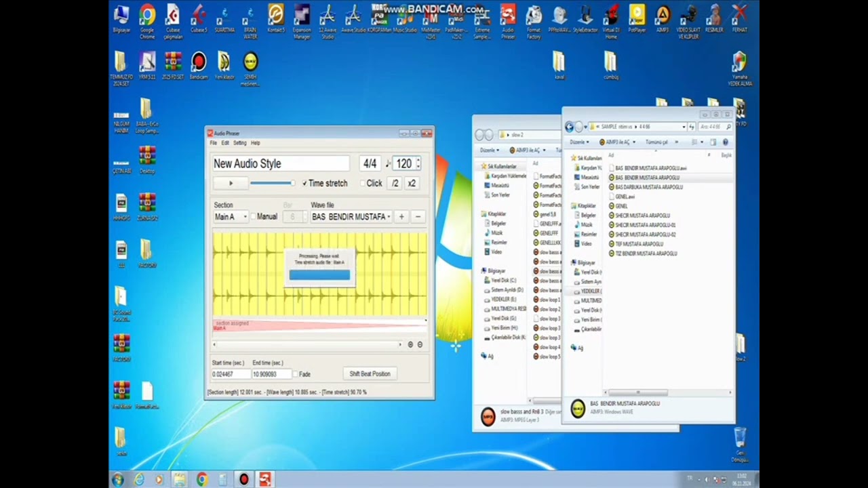Click the waveform horizontal scrollbar
The image size is (868, 488).
[x=307, y=344]
